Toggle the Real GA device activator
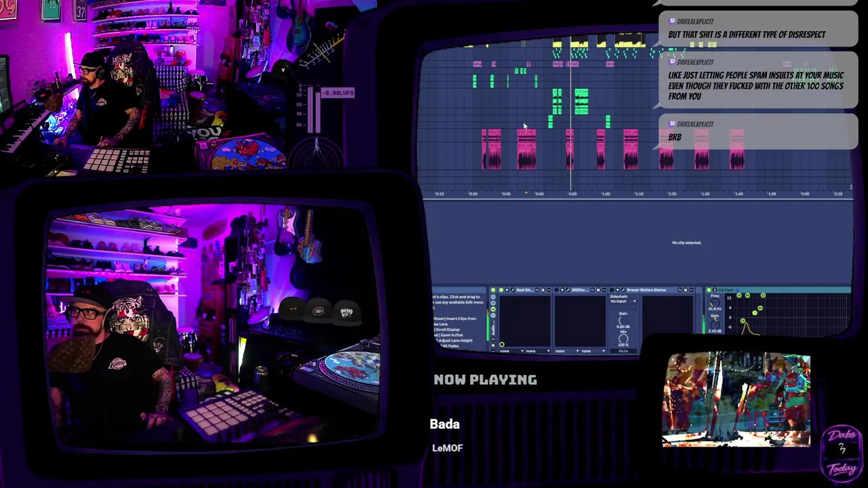This screenshot has height=488, width=868. 501,290
